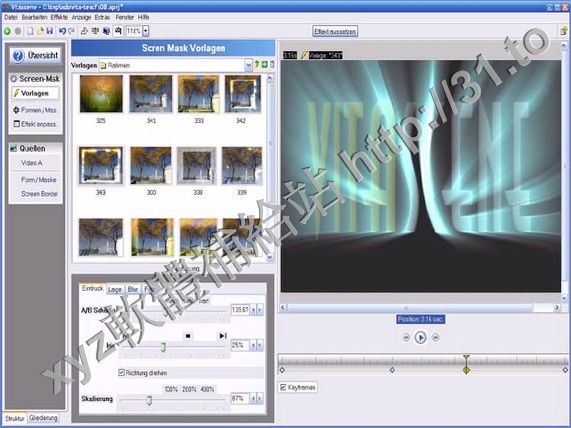
Task: Click the skip-to-end icon in Eindruck panel
Action: pos(223,336)
